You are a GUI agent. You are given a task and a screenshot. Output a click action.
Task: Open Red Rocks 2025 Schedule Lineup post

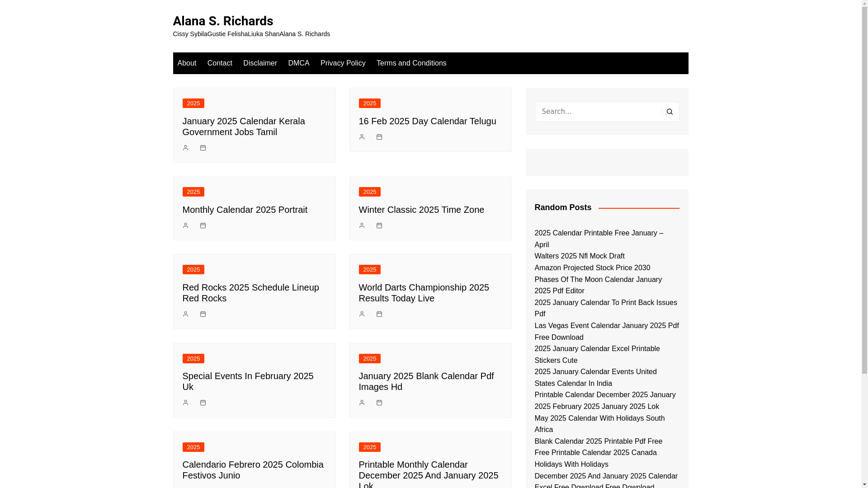click(251, 293)
